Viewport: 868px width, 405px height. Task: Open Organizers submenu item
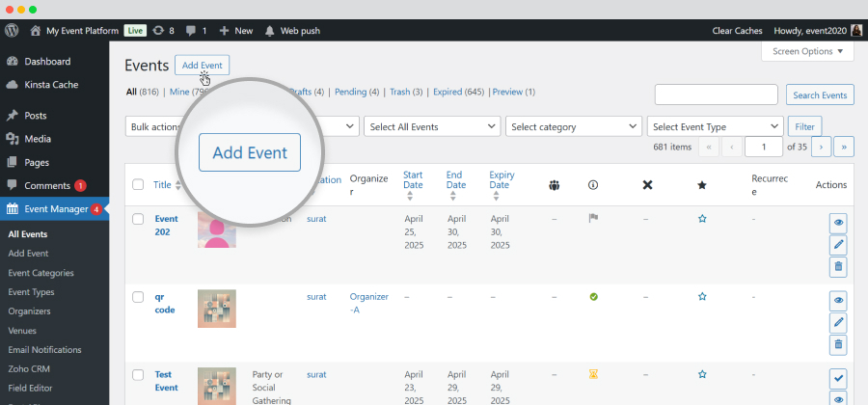pos(29,310)
